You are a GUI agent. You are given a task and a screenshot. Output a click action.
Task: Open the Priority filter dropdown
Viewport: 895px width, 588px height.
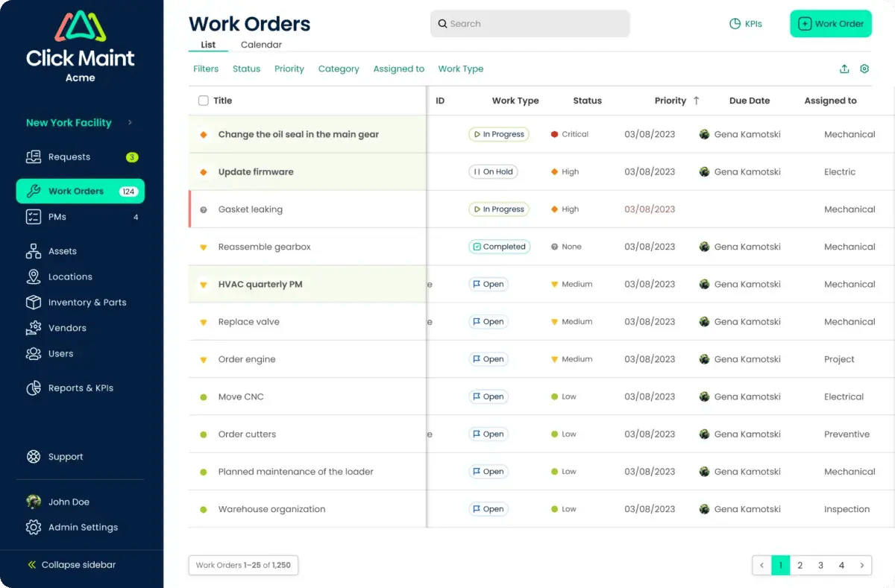point(289,69)
